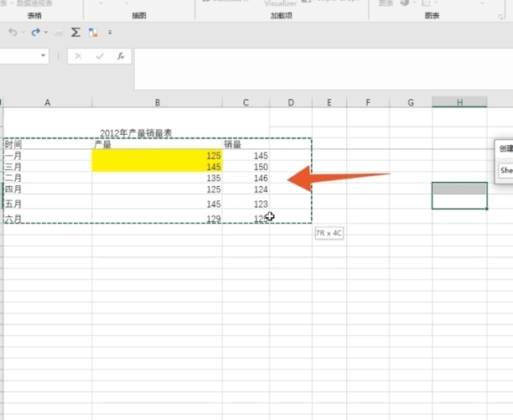Click inside the formula bar input
Viewport: 513px width, 420px height.
coord(319,67)
